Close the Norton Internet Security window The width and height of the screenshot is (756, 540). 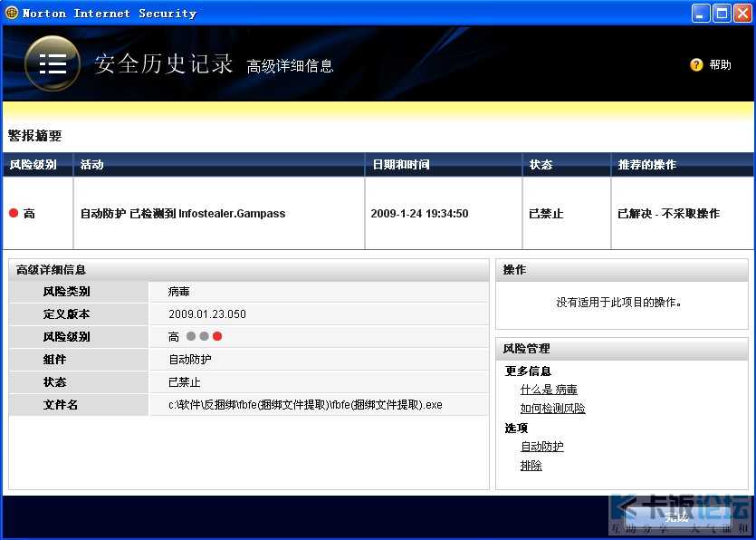(x=742, y=13)
